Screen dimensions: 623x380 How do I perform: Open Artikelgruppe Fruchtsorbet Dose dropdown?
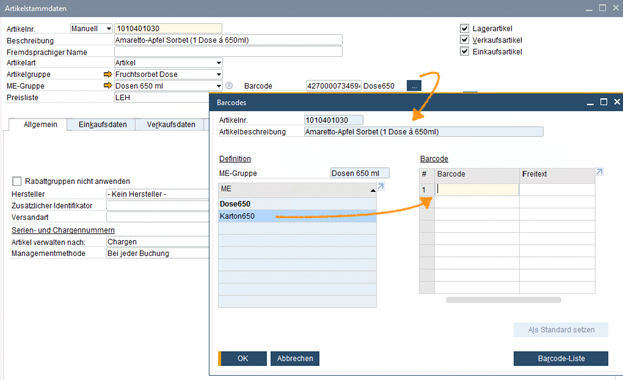(x=168, y=74)
